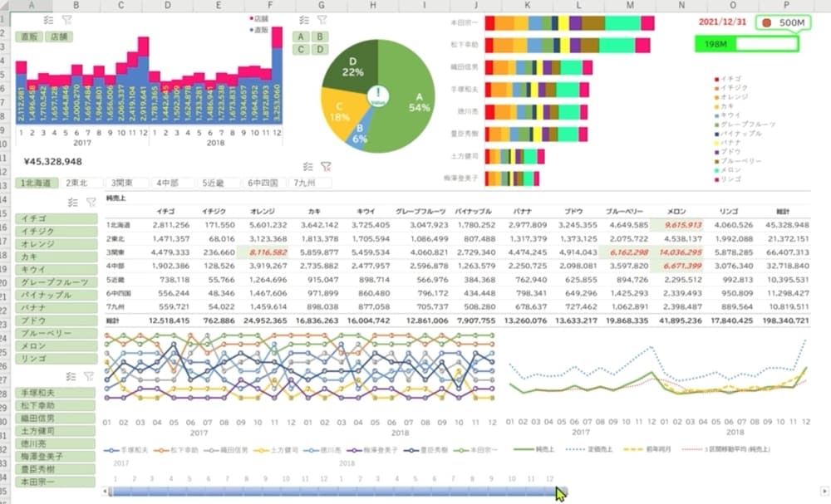
Task: Filter fruit slicer by バナナ
Action: pos(57,307)
